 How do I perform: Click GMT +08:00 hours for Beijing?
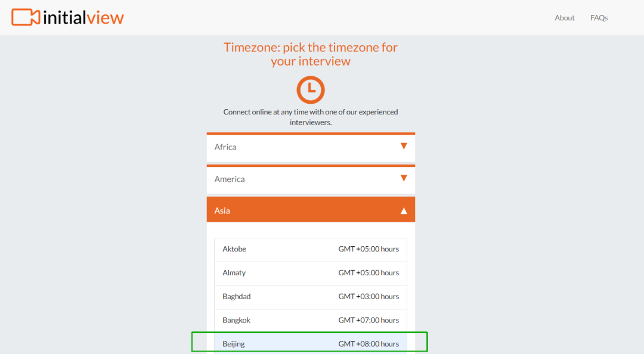(369, 344)
